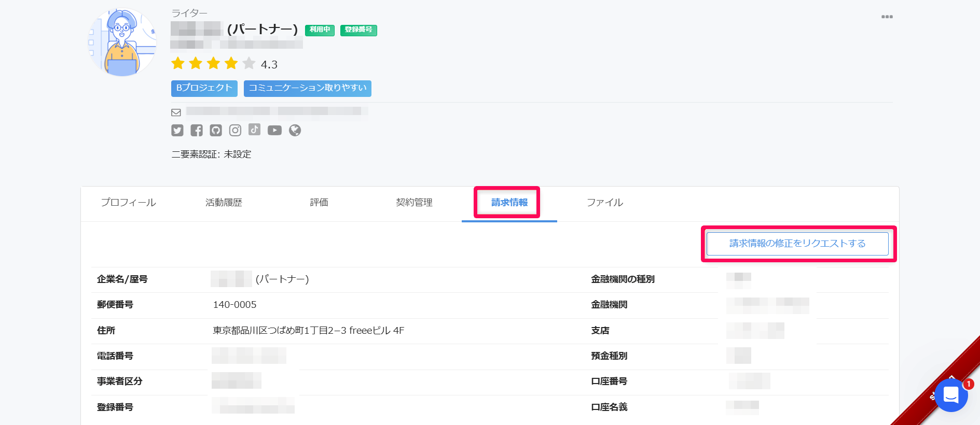Click the 二要素認証: 未設定 text
Image resolution: width=980 pixels, height=425 pixels.
point(211,154)
